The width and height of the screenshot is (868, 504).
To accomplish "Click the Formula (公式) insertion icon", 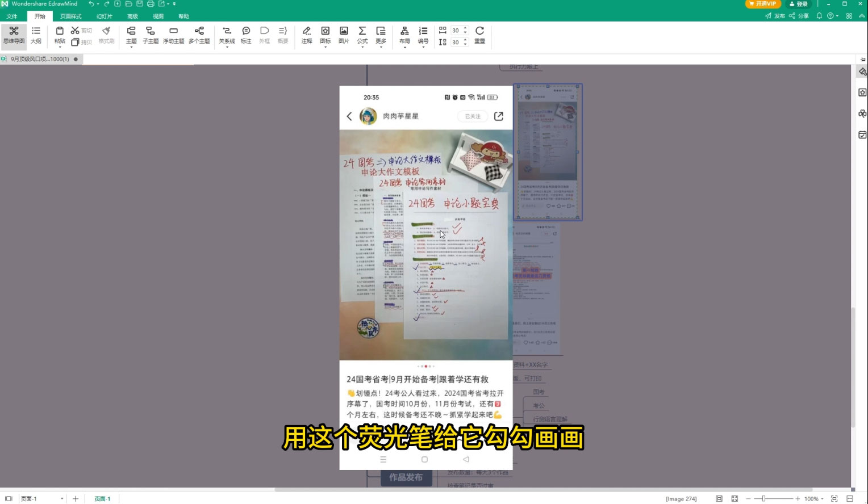I will pyautogui.click(x=362, y=36).
